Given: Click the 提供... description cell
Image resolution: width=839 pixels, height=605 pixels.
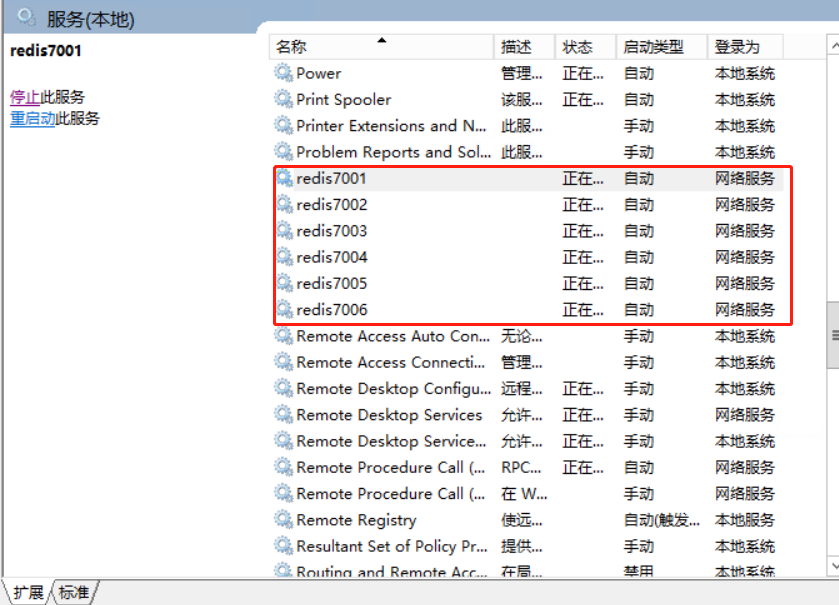Looking at the screenshot, I should tap(522, 546).
